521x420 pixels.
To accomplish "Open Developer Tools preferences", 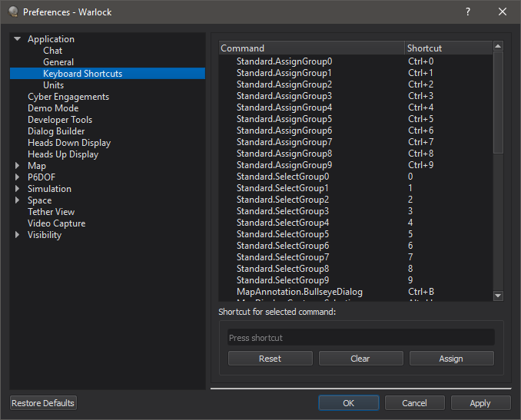I will [60, 120].
